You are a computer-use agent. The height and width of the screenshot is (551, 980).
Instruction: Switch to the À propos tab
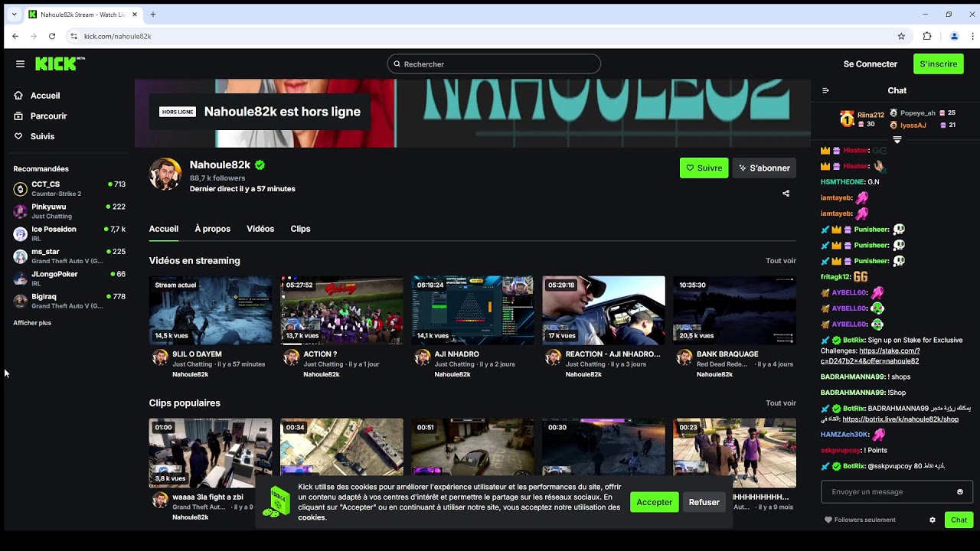[213, 229]
